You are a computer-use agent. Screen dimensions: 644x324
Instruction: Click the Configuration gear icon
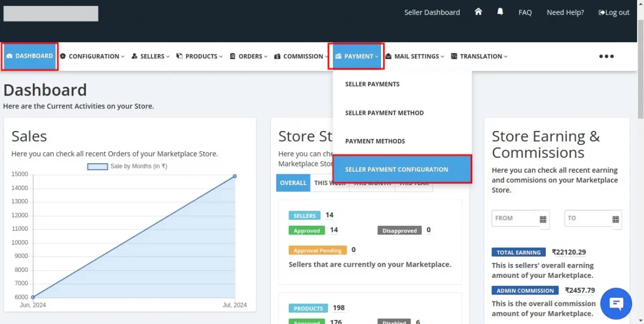click(63, 56)
